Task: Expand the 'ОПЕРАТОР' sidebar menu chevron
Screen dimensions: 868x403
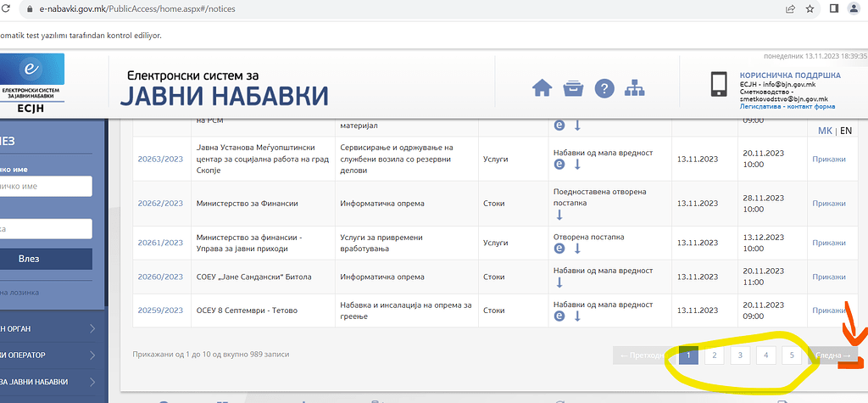Action: click(92, 355)
